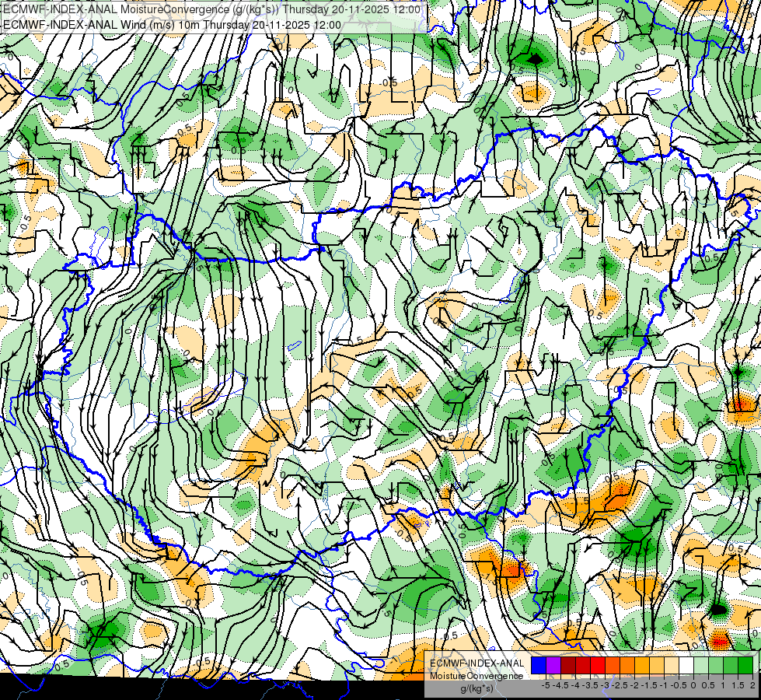Click the -1 tick label on the legend
761x700 pixels.
coord(664,685)
